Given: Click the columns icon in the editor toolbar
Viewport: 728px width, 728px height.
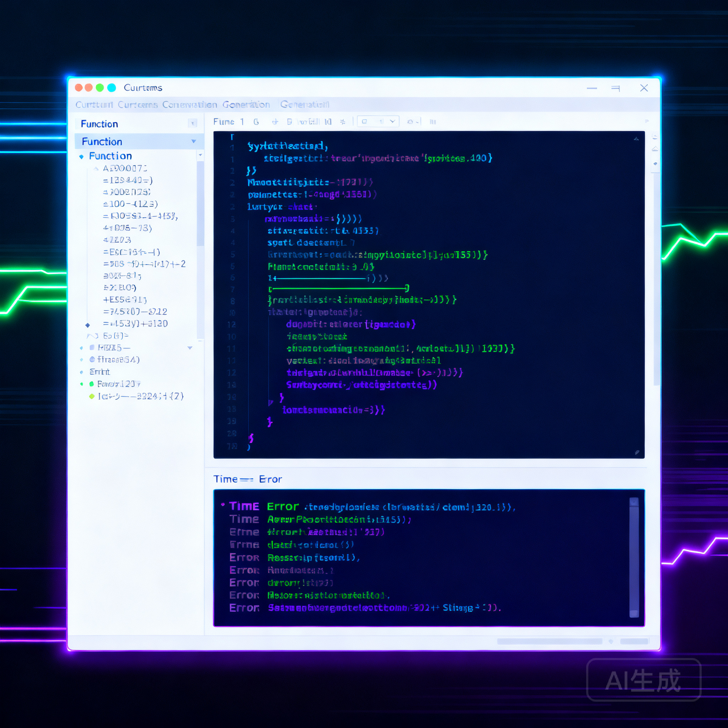Looking at the screenshot, I should click(x=328, y=122).
